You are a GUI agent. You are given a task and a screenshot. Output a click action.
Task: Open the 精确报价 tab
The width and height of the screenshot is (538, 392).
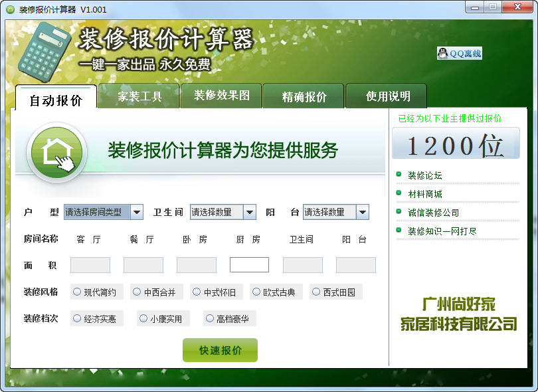(304, 96)
